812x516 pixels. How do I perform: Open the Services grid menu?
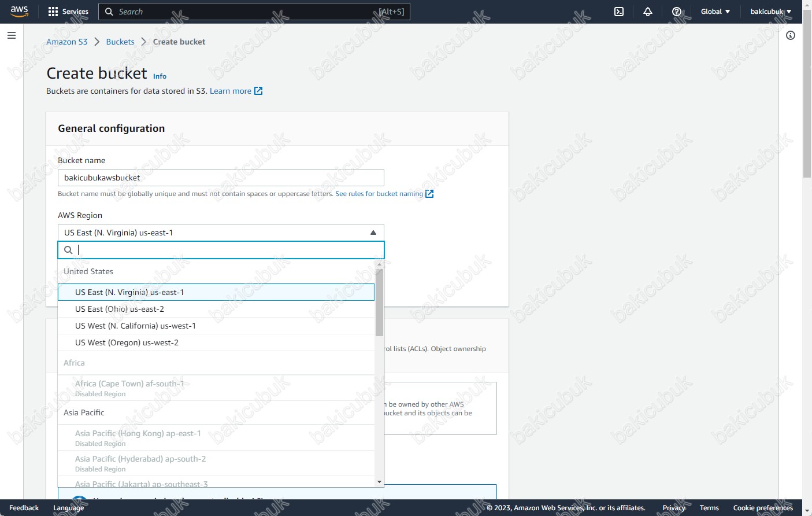point(68,12)
